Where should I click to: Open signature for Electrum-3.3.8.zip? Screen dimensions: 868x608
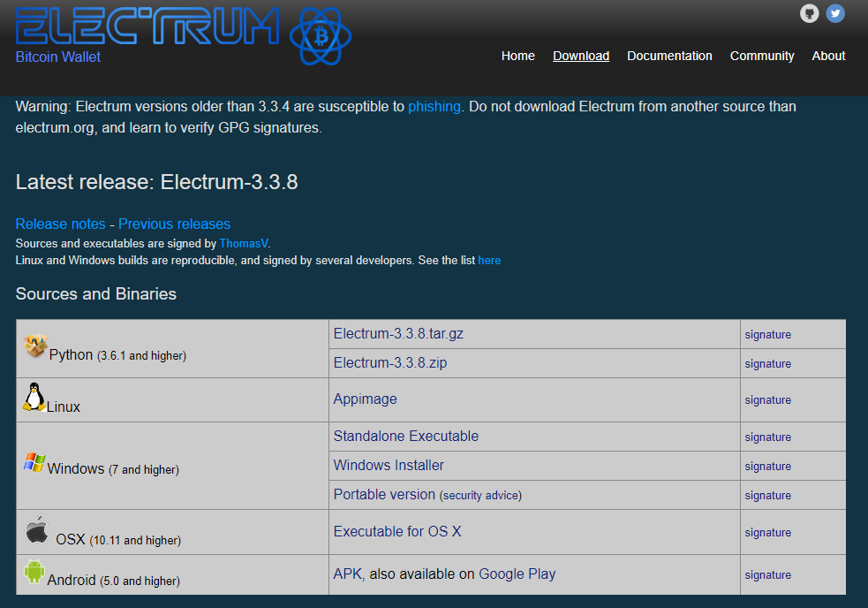pos(768,364)
